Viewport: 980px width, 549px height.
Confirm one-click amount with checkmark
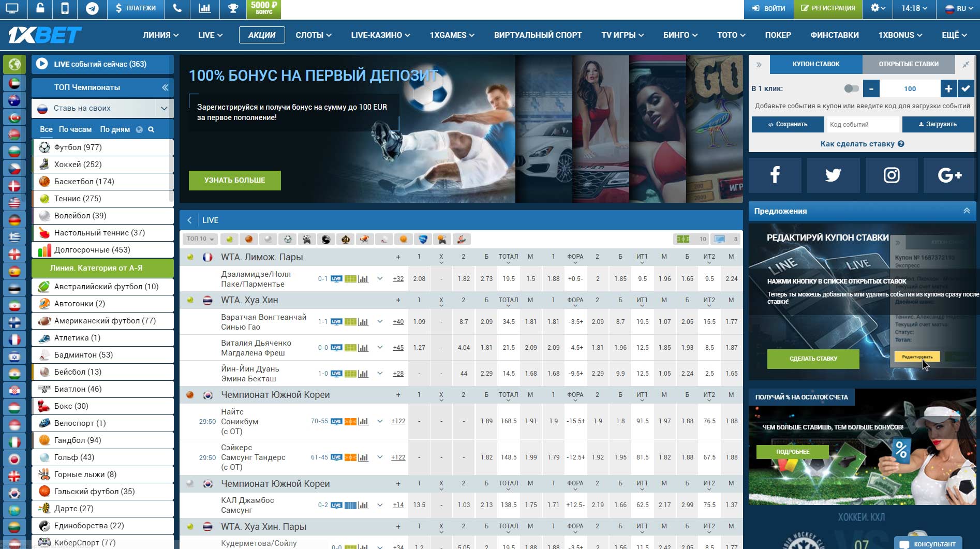[966, 88]
